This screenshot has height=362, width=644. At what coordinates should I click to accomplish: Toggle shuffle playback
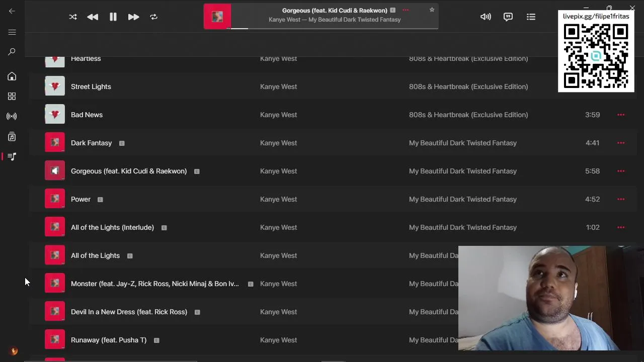73,17
